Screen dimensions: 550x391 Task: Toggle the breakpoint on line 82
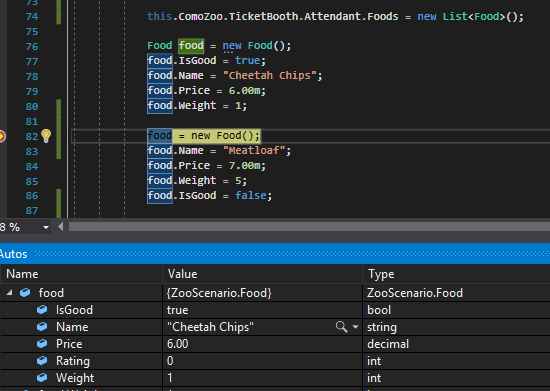[2, 136]
